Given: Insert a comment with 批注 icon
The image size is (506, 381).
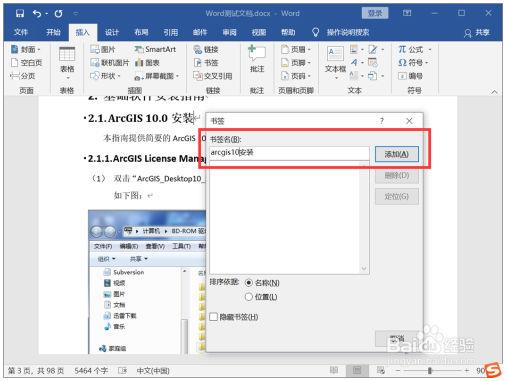Looking at the screenshot, I should pos(257,53).
